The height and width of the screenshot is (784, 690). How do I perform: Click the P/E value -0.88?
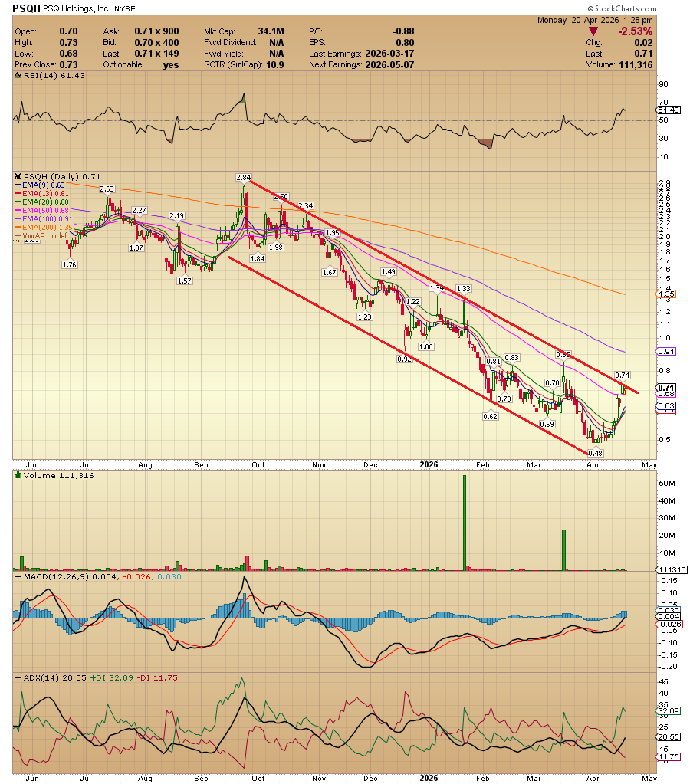click(x=403, y=31)
